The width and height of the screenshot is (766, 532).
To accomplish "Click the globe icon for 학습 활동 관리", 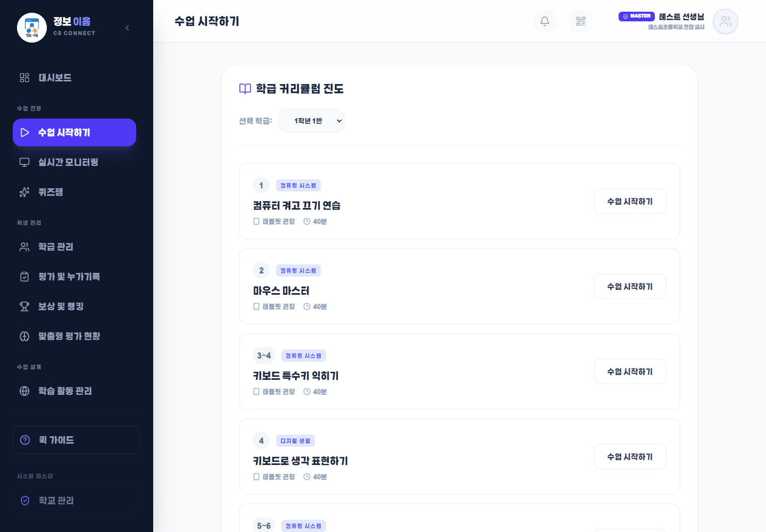I will point(24,391).
